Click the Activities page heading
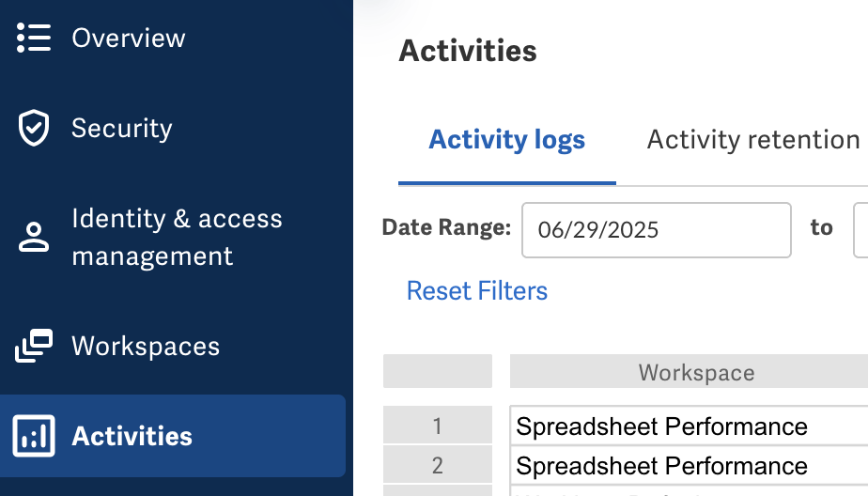868x496 pixels. tap(468, 51)
